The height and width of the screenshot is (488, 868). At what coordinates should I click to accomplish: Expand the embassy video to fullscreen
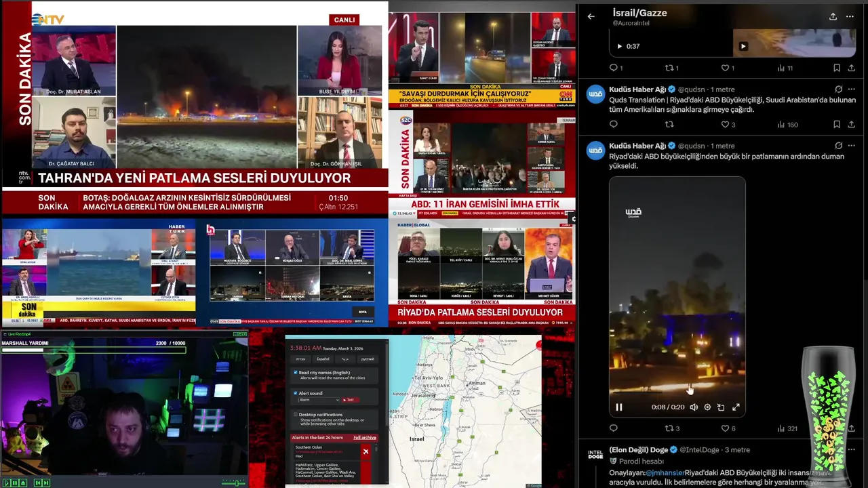coord(736,407)
